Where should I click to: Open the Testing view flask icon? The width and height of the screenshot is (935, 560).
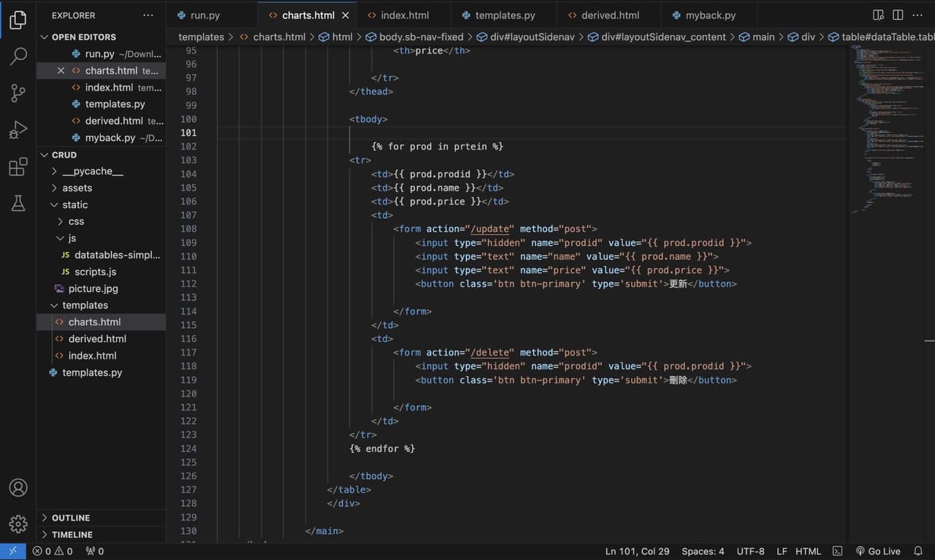pyautogui.click(x=18, y=203)
